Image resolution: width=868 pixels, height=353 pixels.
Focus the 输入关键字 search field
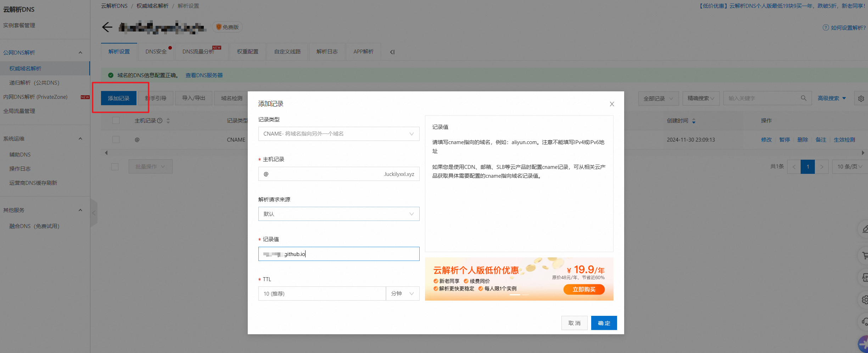point(762,98)
